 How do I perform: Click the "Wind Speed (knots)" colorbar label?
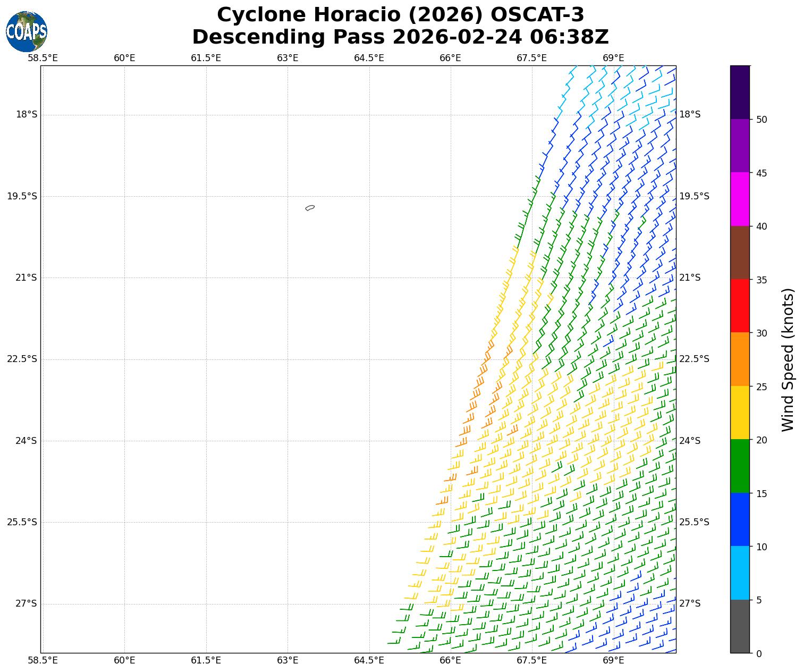coord(788,359)
